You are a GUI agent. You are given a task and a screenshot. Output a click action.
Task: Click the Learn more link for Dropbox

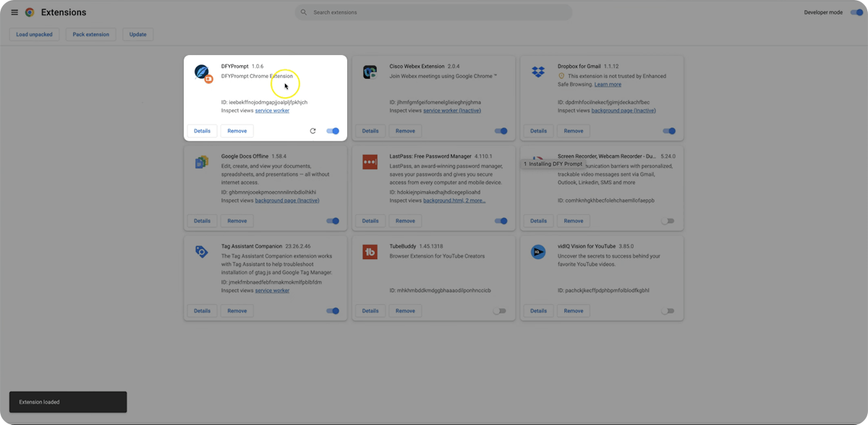[x=608, y=85]
